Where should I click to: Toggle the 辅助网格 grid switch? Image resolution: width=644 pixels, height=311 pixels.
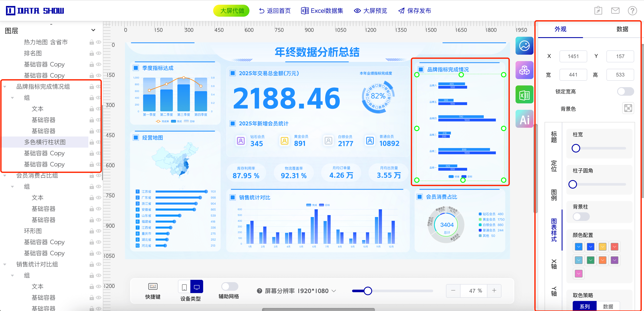(230, 286)
